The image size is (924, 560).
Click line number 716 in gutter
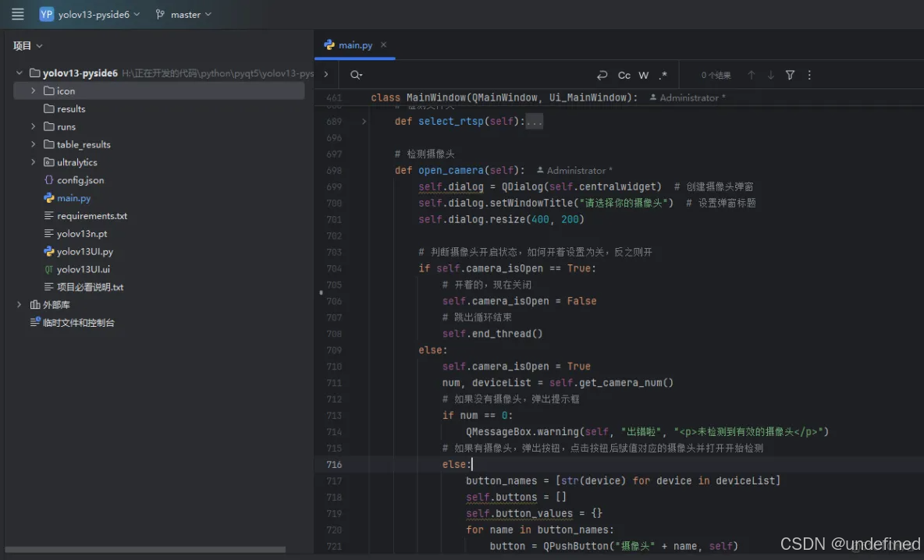(x=334, y=464)
